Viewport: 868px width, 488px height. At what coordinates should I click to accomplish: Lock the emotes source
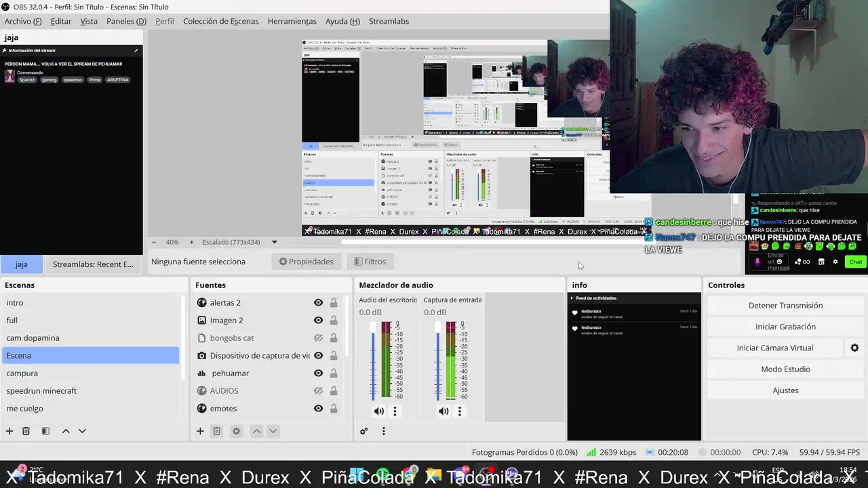334,408
